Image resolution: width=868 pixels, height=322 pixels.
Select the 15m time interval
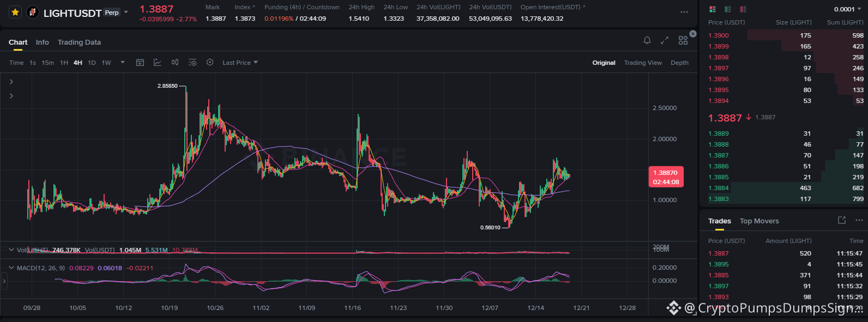(48, 63)
